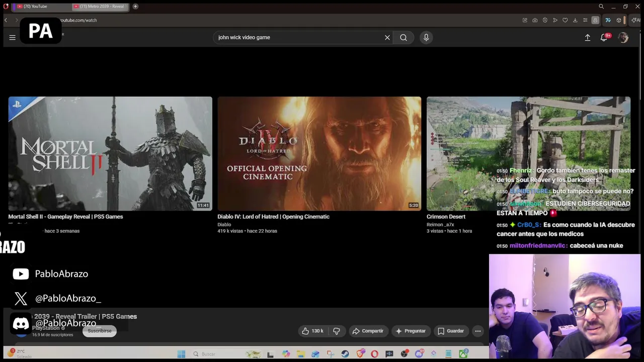Click the Preguntar button

[x=411, y=331]
